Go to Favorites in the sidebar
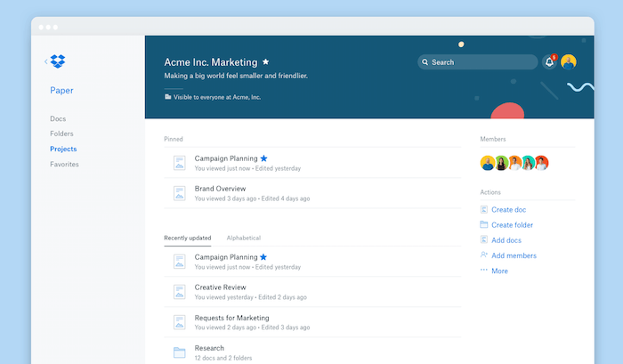623x364 pixels. (x=64, y=165)
